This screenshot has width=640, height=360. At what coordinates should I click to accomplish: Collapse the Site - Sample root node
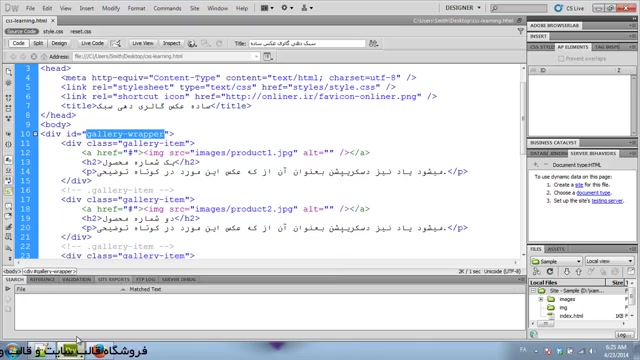(533, 291)
